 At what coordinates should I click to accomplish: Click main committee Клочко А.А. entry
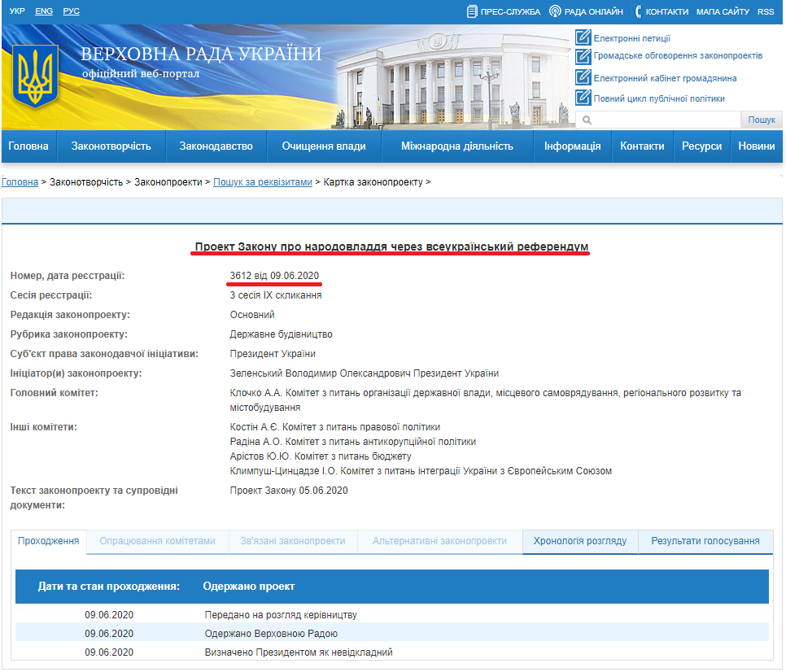tap(485, 400)
